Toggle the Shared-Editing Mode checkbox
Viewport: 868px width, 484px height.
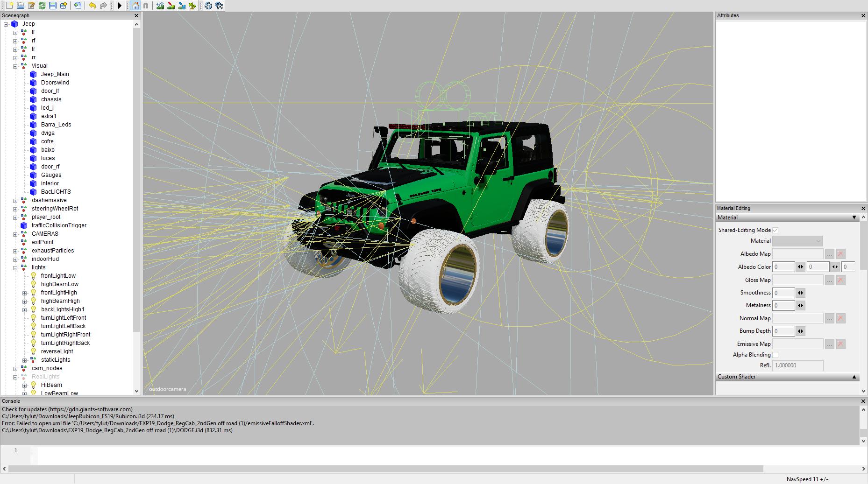[775, 230]
